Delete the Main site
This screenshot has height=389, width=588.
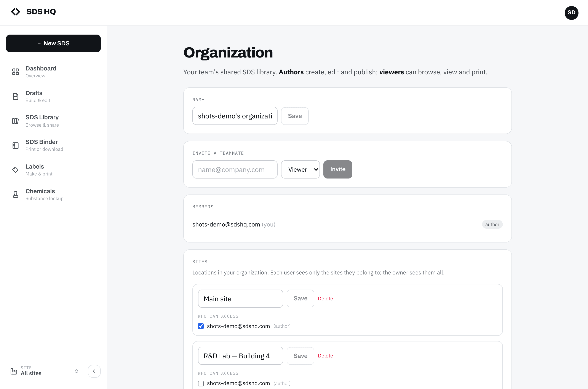point(325,298)
